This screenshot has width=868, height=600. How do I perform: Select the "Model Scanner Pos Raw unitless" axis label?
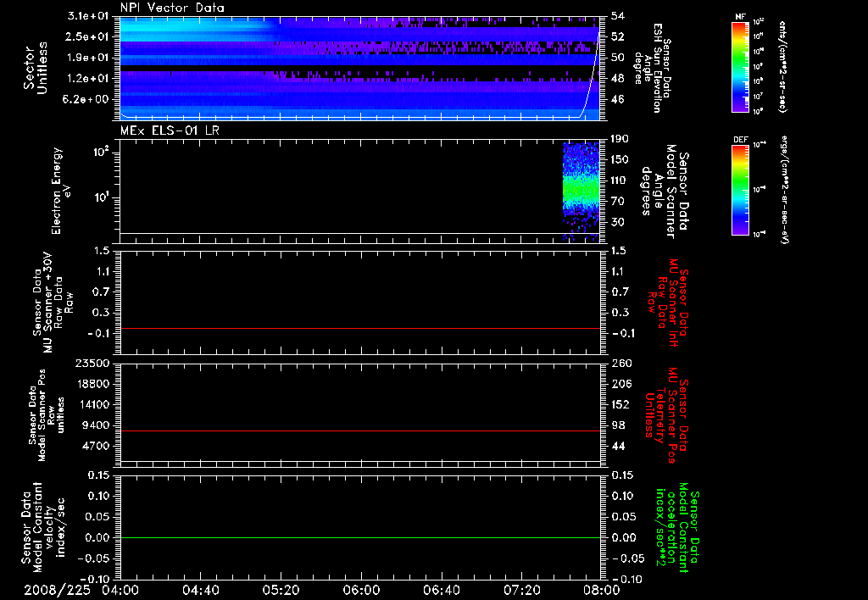click(46, 415)
